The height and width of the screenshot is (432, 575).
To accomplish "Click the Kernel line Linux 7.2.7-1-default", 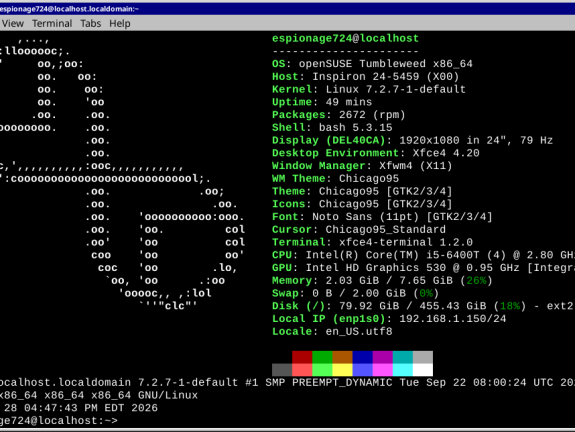I will [369, 89].
